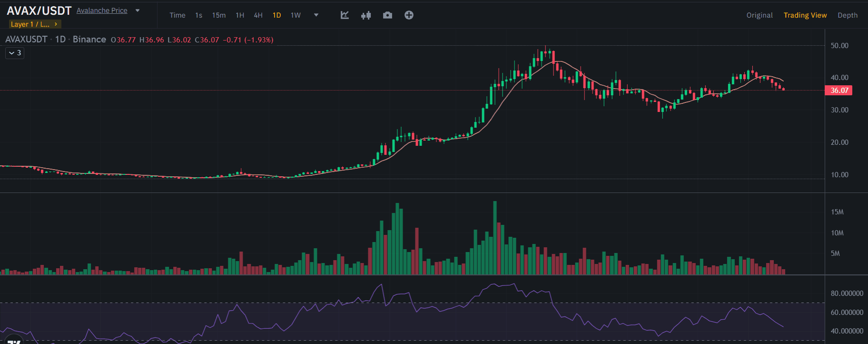Click the candlestick chart style icon

365,15
